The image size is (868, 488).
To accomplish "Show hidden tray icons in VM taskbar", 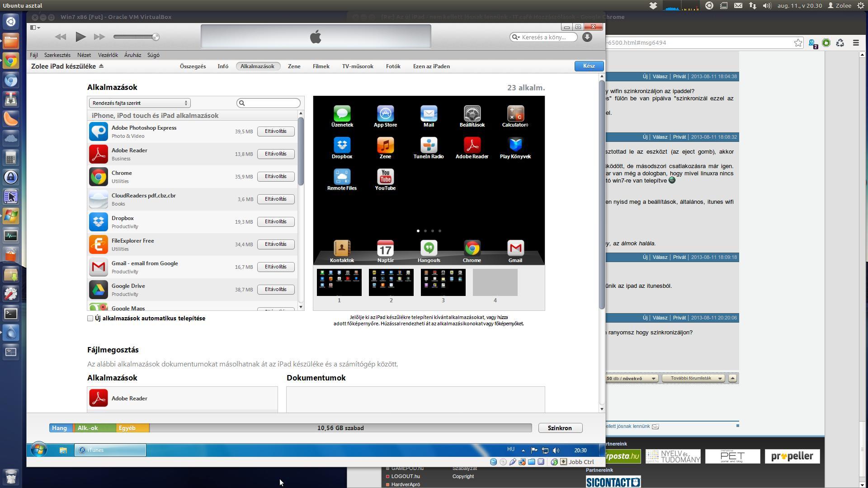I will coord(523,450).
